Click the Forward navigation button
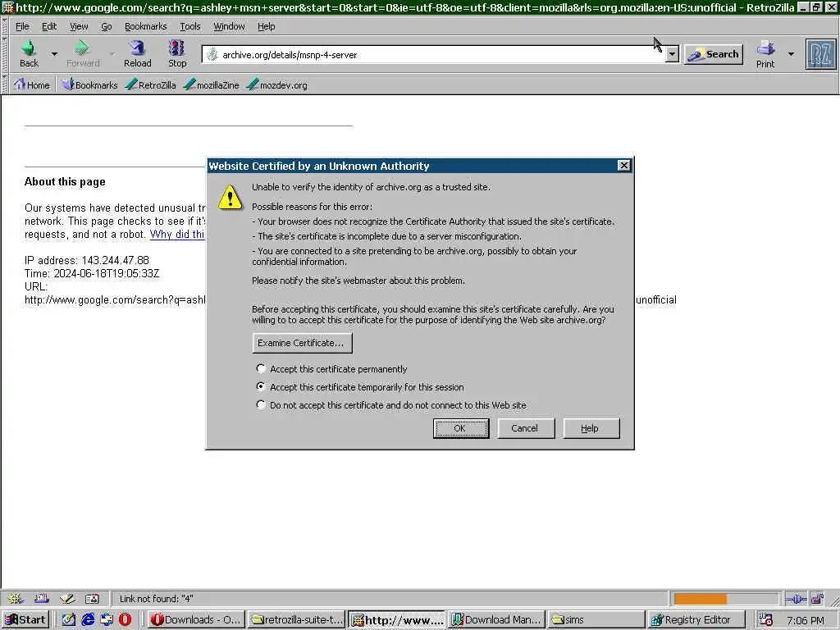This screenshot has height=630, width=840. [x=83, y=53]
